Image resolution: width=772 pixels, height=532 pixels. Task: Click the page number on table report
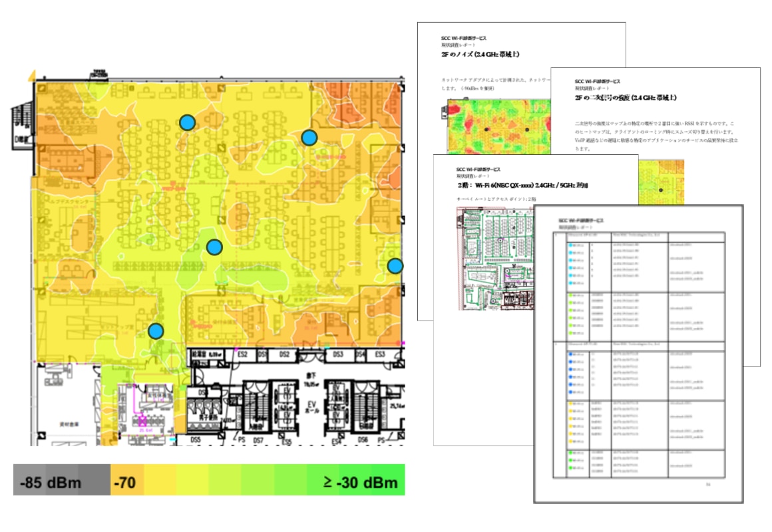click(708, 485)
